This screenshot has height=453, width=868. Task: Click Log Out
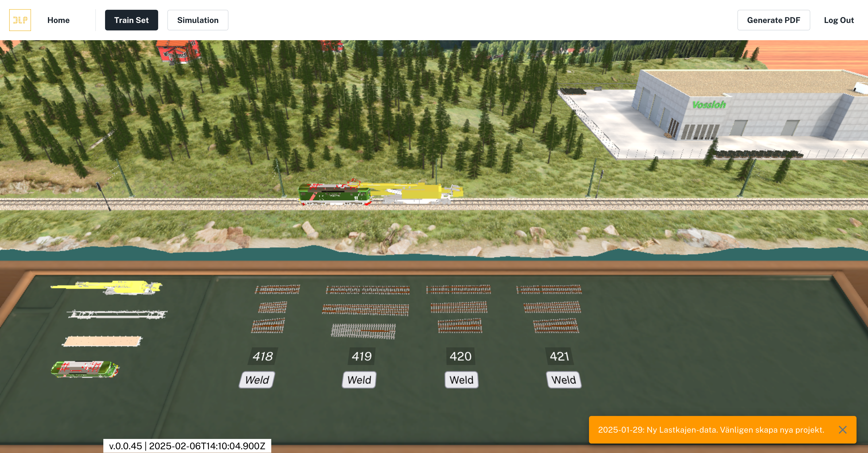coord(839,20)
